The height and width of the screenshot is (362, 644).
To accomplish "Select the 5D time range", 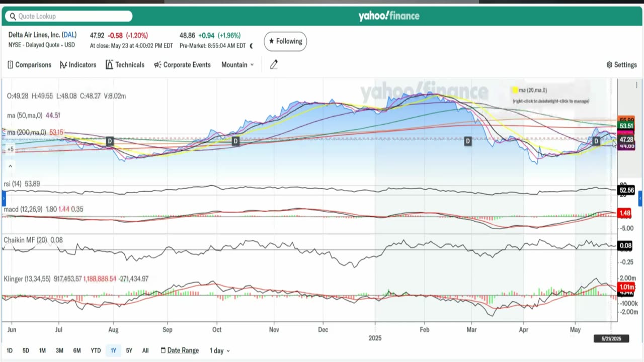I will [x=26, y=350].
